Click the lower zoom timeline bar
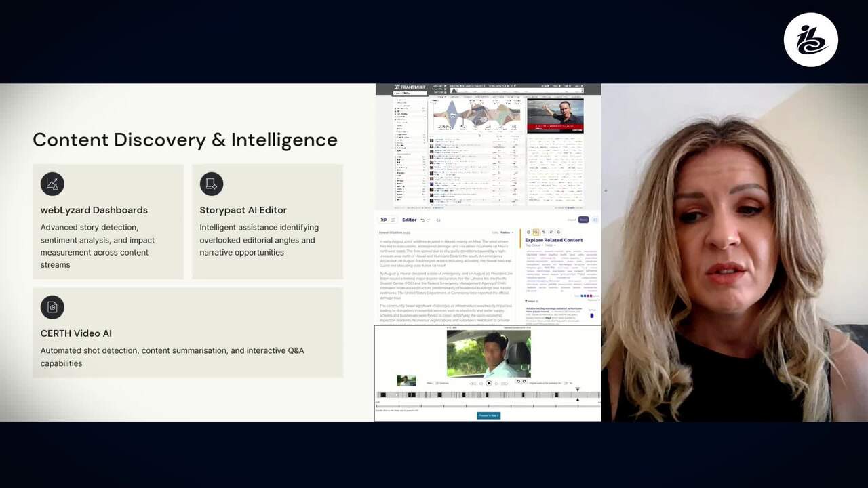The width and height of the screenshot is (868, 488). point(488,406)
